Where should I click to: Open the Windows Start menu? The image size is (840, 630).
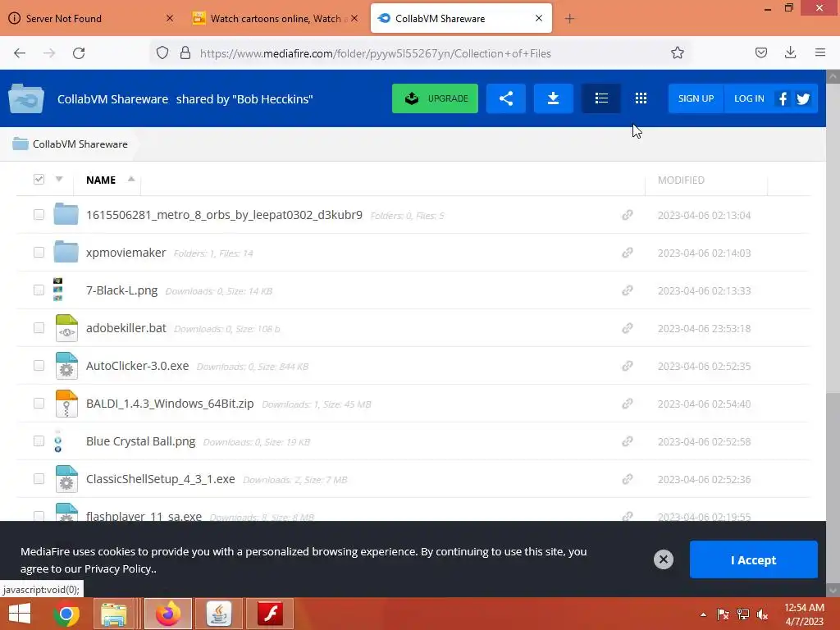coord(20,614)
